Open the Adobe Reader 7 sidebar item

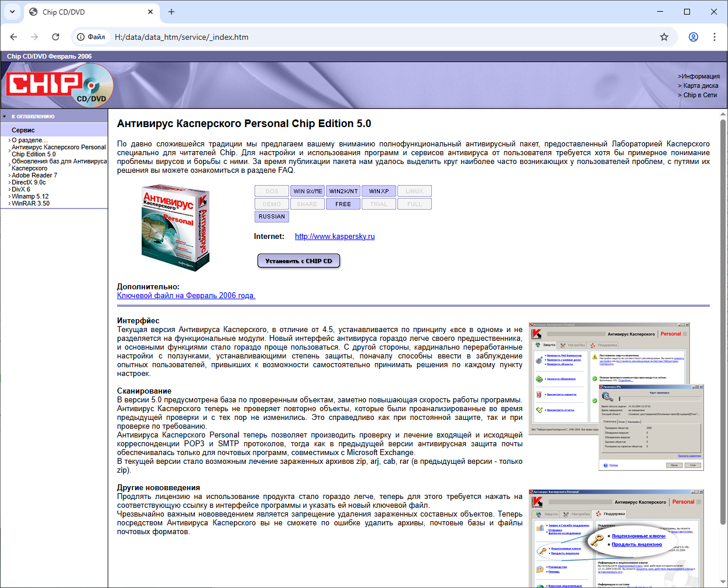point(35,175)
